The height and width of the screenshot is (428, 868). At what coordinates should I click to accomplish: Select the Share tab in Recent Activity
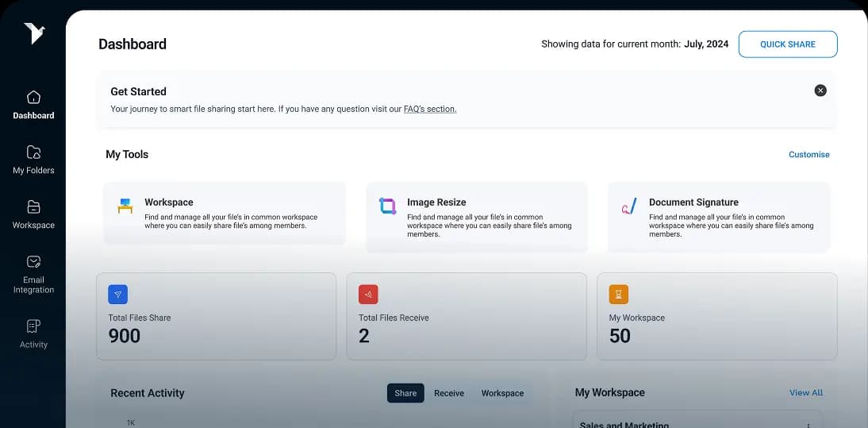405,393
